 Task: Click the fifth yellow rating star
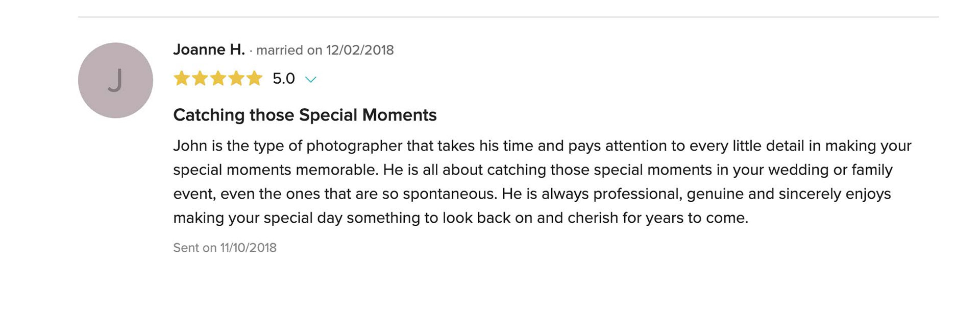click(x=254, y=79)
